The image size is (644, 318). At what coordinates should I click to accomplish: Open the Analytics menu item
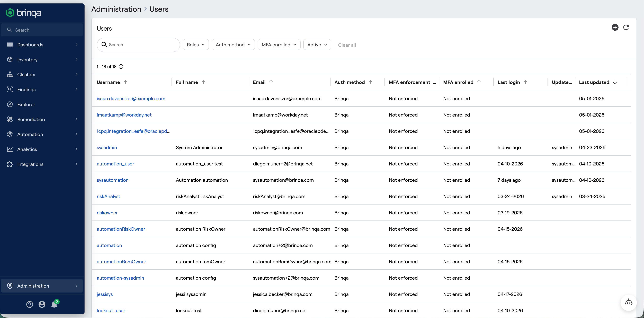42,149
